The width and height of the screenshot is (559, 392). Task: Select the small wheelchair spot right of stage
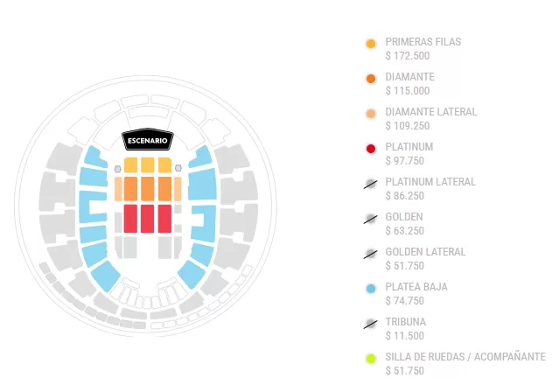tap(178, 167)
